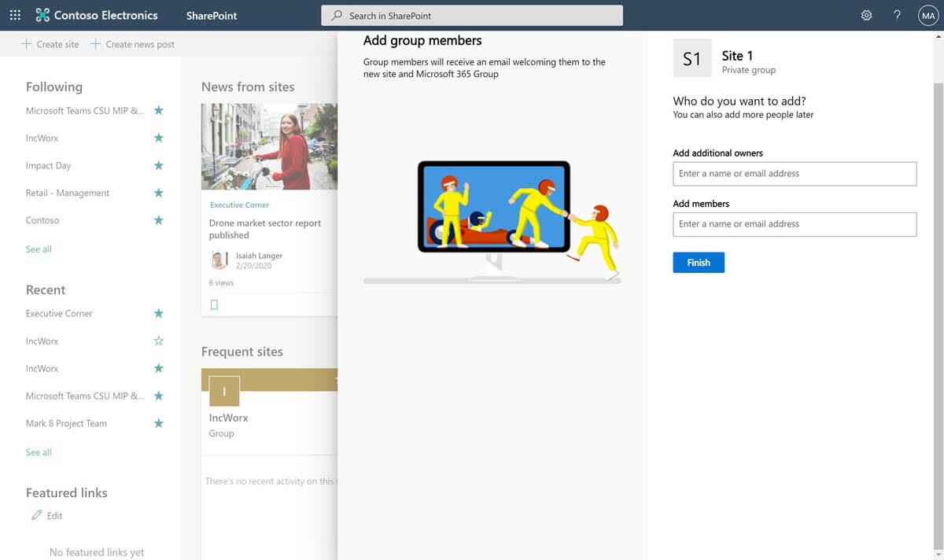
Task: Click Create site
Action: click(x=57, y=44)
